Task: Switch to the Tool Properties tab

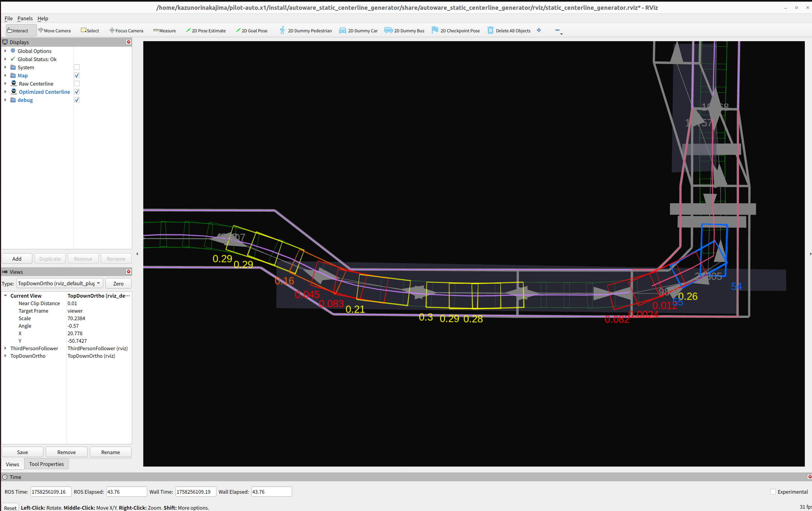Action: point(46,464)
